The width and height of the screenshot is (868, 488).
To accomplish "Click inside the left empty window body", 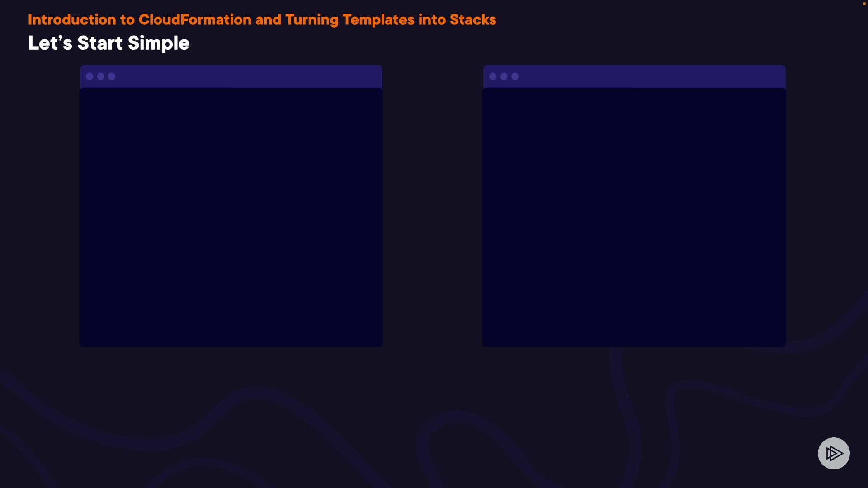I will tap(231, 217).
